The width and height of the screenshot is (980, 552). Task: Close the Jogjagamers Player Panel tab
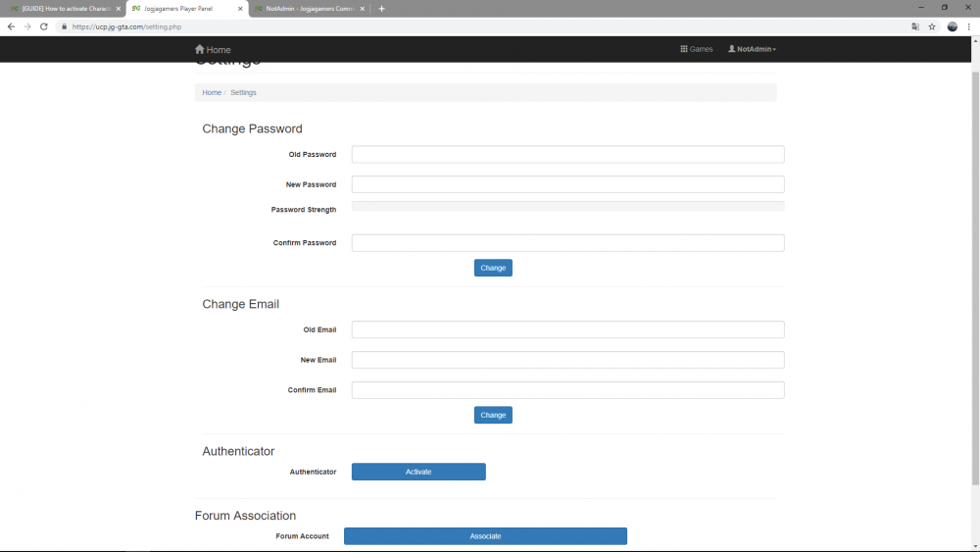(x=240, y=9)
